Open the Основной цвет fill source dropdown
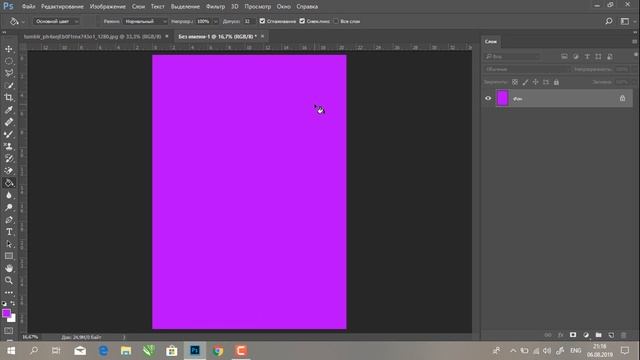Viewport: 640px width, 360px height. click(56, 21)
